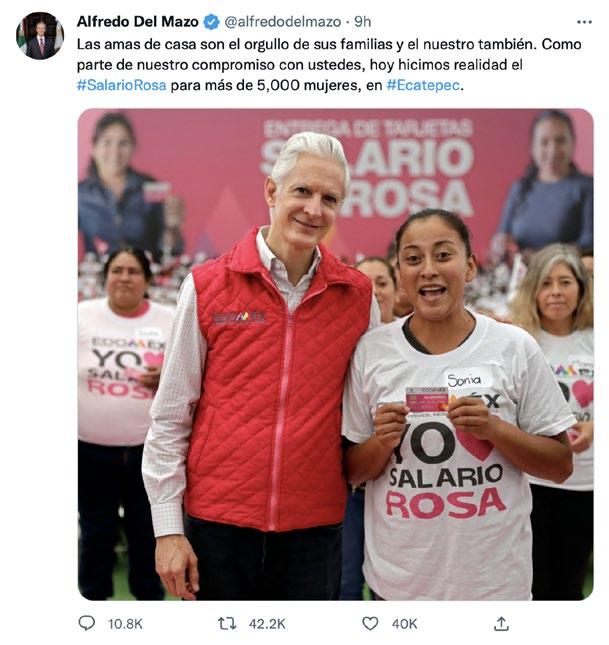Open the three-dot more options menu
The height and width of the screenshot is (645, 609).
[584, 22]
